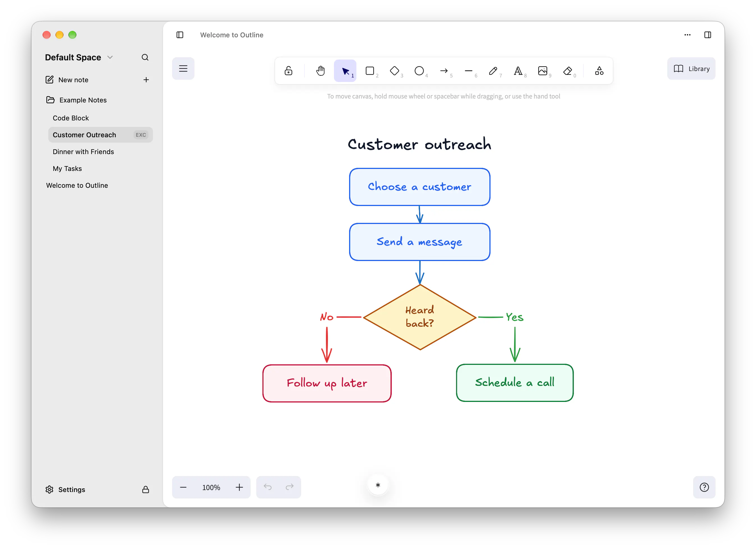This screenshot has height=549, width=756.
Task: Open the three-dot more options menu
Action: click(687, 35)
